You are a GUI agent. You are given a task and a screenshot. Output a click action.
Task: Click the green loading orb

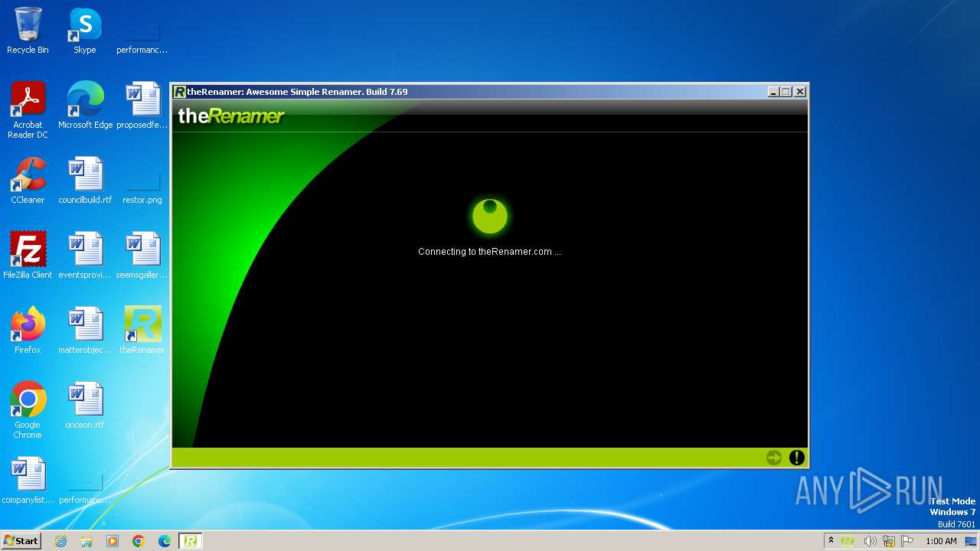pyautogui.click(x=490, y=216)
